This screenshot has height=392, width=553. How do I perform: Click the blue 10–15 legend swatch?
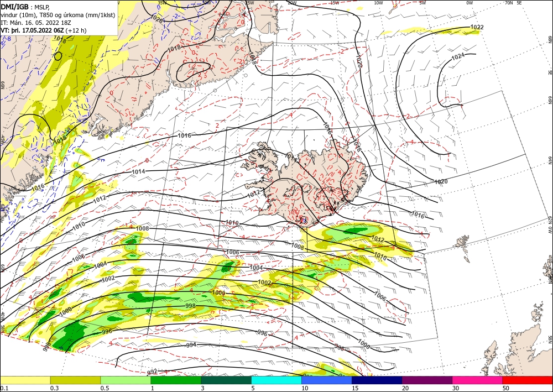click(327, 380)
